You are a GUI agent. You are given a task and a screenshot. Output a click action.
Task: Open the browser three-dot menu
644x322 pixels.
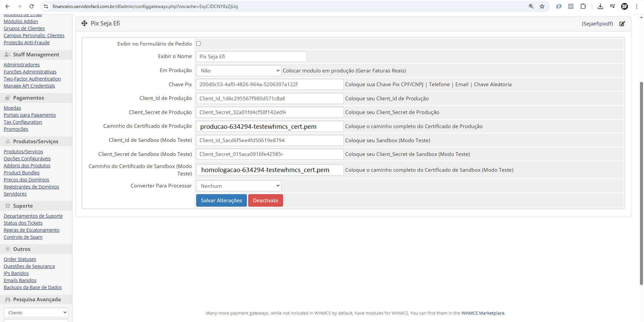[x=637, y=6]
